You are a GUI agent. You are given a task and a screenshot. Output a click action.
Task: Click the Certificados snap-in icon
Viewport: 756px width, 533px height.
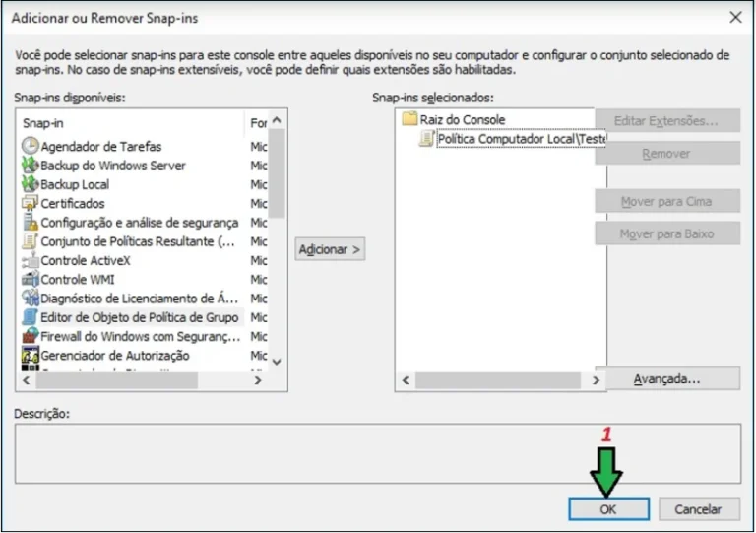31,203
